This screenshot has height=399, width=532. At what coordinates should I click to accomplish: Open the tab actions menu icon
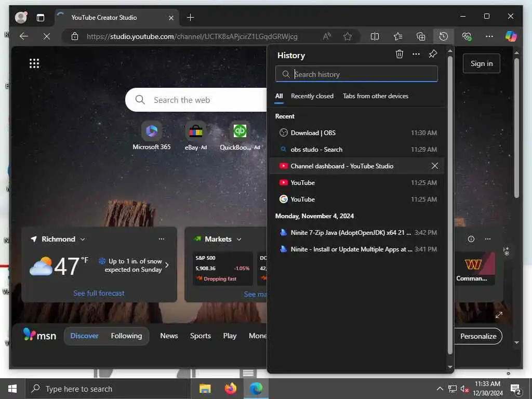(x=41, y=18)
